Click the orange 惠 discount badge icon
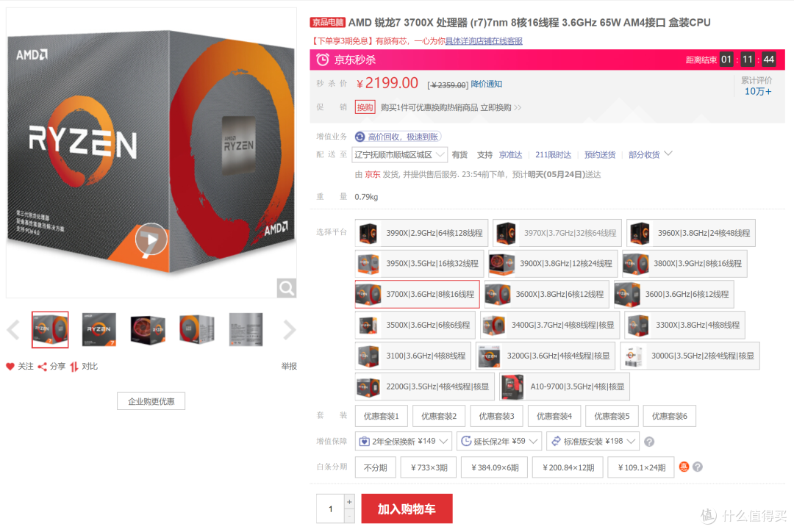The image size is (794, 532). pyautogui.click(x=684, y=467)
